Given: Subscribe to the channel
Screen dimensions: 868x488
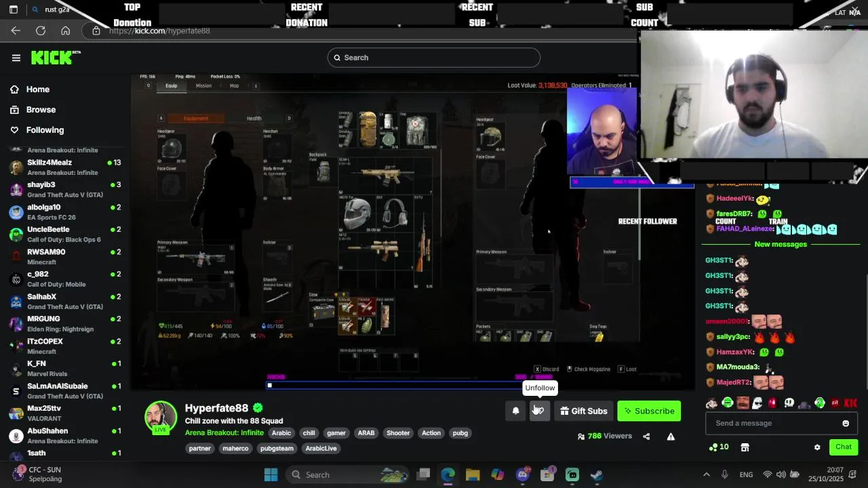Looking at the screenshot, I should click(x=649, y=411).
